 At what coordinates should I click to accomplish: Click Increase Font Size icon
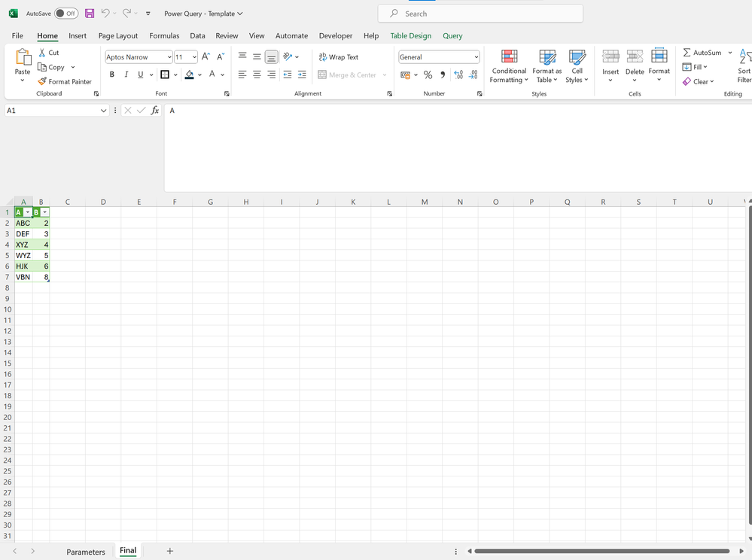(x=206, y=57)
